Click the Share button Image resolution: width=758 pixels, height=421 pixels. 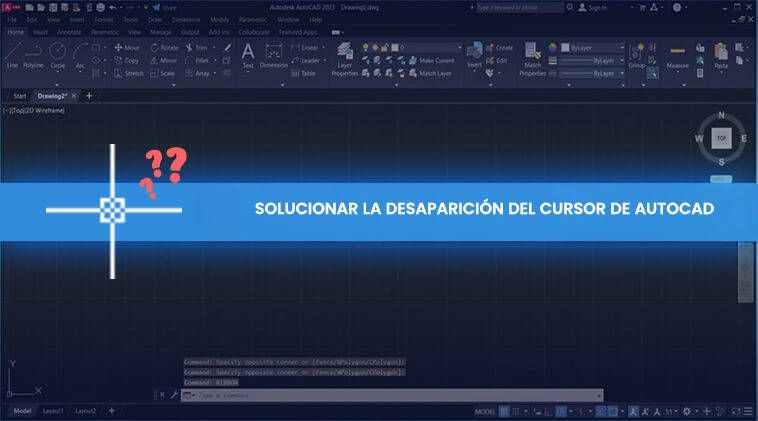point(164,7)
